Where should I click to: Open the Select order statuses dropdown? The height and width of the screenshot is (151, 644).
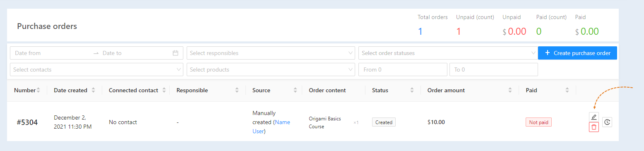pyautogui.click(x=448, y=53)
